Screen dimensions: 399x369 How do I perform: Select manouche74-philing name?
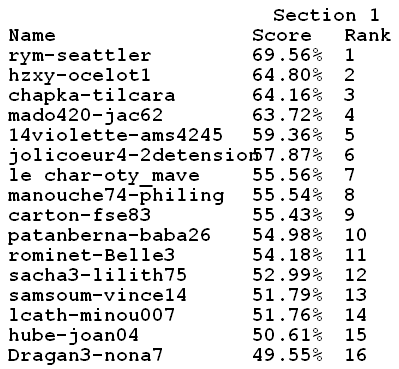[116, 196]
